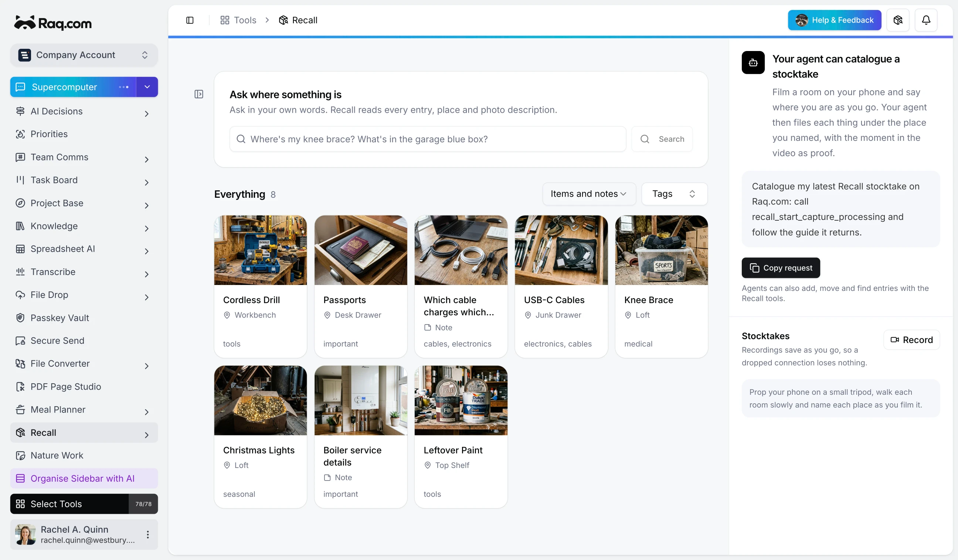958x560 pixels.
Task: Open the Leftover Paint card title
Action: coord(453,450)
